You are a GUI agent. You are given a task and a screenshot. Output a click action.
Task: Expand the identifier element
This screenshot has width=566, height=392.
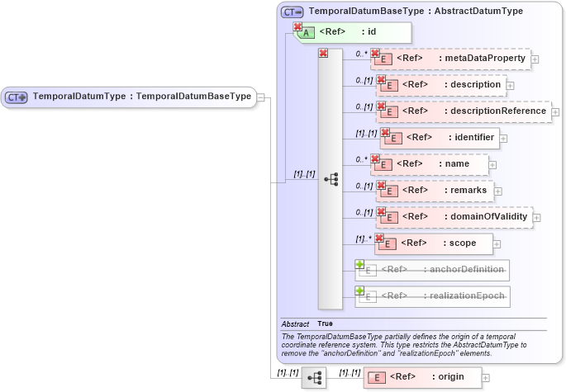point(503,139)
